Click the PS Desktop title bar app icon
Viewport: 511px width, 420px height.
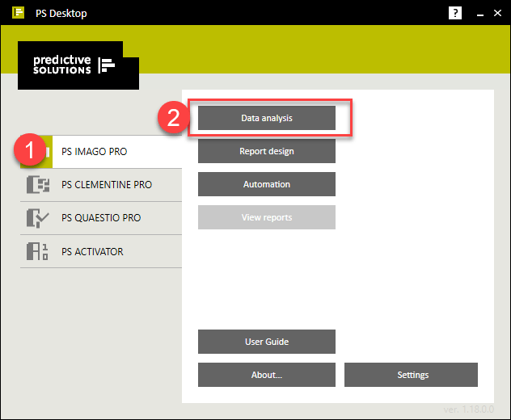click(x=18, y=13)
